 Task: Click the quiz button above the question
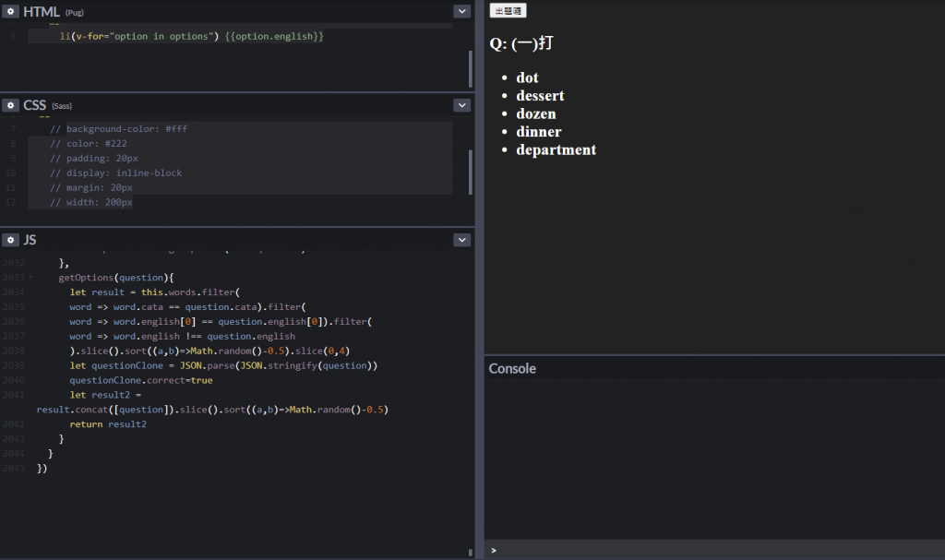coord(508,11)
